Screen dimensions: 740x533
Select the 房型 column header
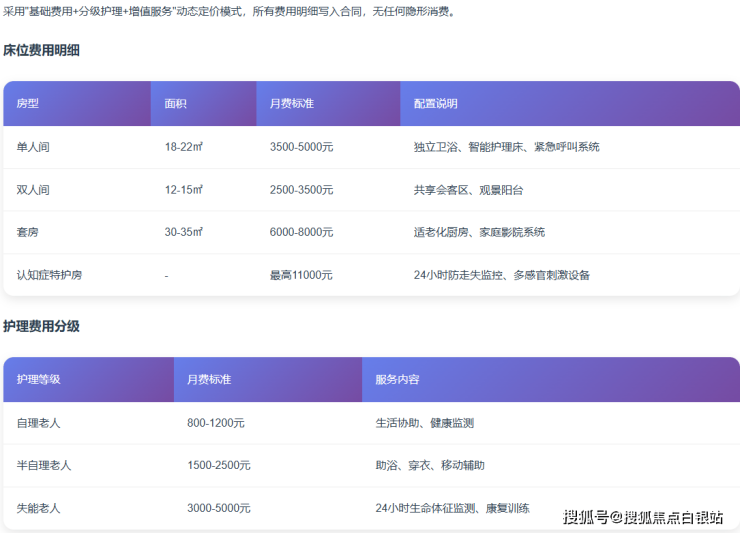click(28, 104)
